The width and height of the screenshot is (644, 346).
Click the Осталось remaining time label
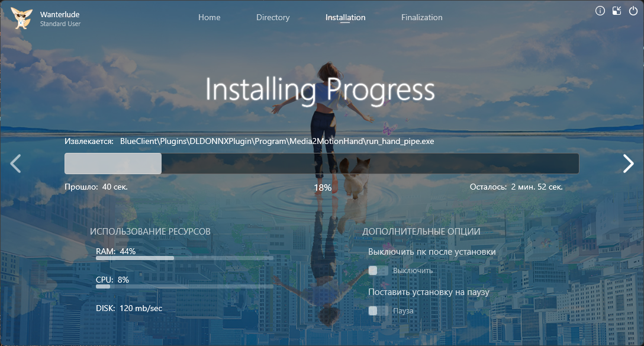click(x=516, y=187)
